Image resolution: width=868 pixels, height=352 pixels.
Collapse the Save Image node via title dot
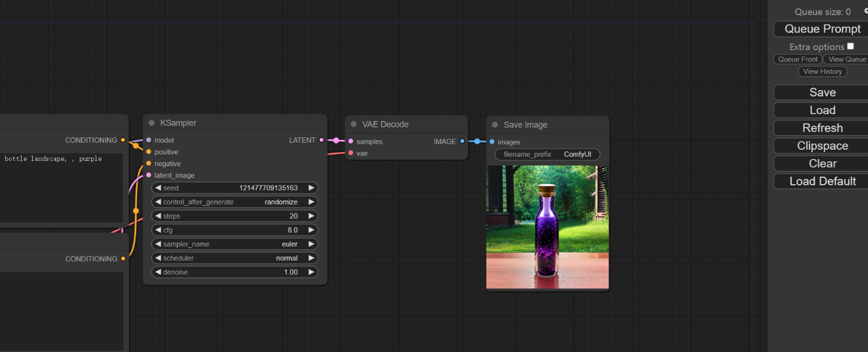495,125
